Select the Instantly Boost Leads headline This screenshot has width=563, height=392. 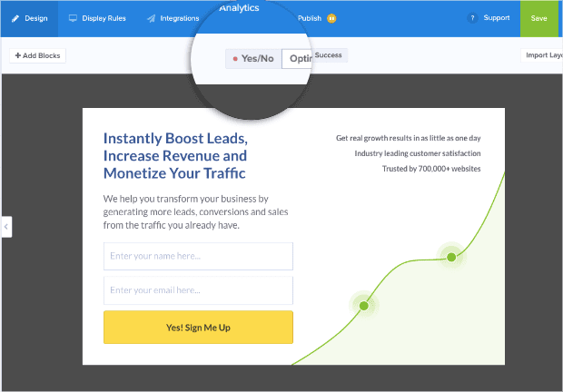[x=175, y=156]
